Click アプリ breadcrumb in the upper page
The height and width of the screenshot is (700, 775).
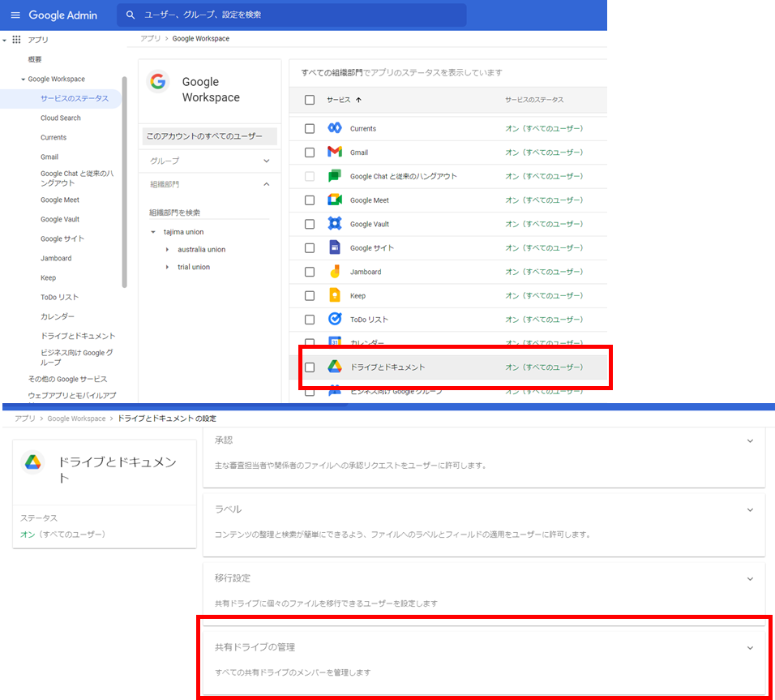click(150, 39)
